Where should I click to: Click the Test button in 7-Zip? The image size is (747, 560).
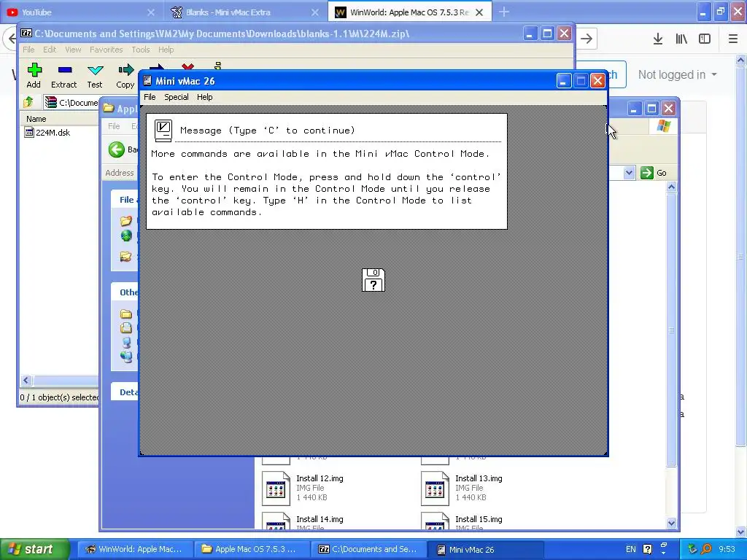click(95, 76)
